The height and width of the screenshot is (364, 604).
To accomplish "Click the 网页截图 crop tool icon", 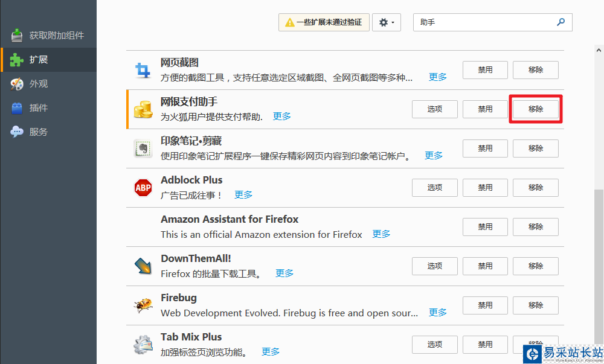I will pos(143,70).
